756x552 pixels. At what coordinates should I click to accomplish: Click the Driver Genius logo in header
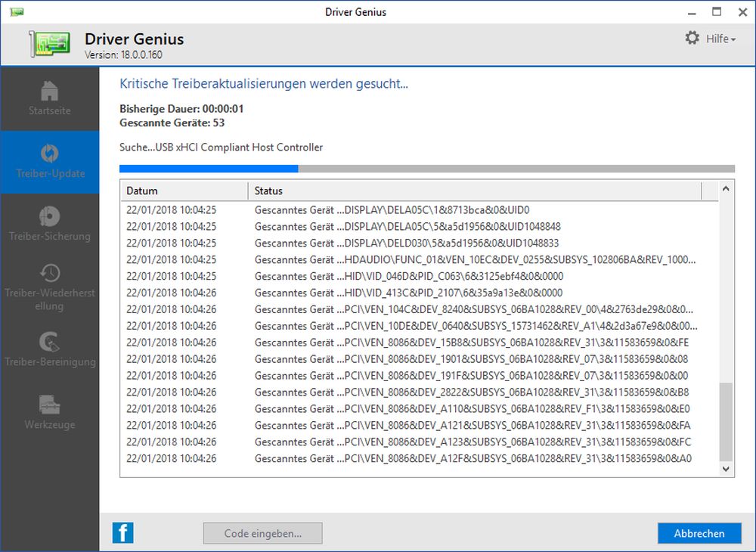click(x=50, y=45)
